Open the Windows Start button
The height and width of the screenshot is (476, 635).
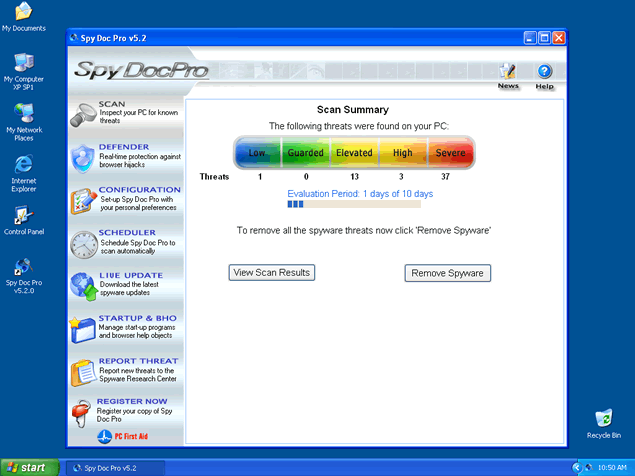[28, 467]
